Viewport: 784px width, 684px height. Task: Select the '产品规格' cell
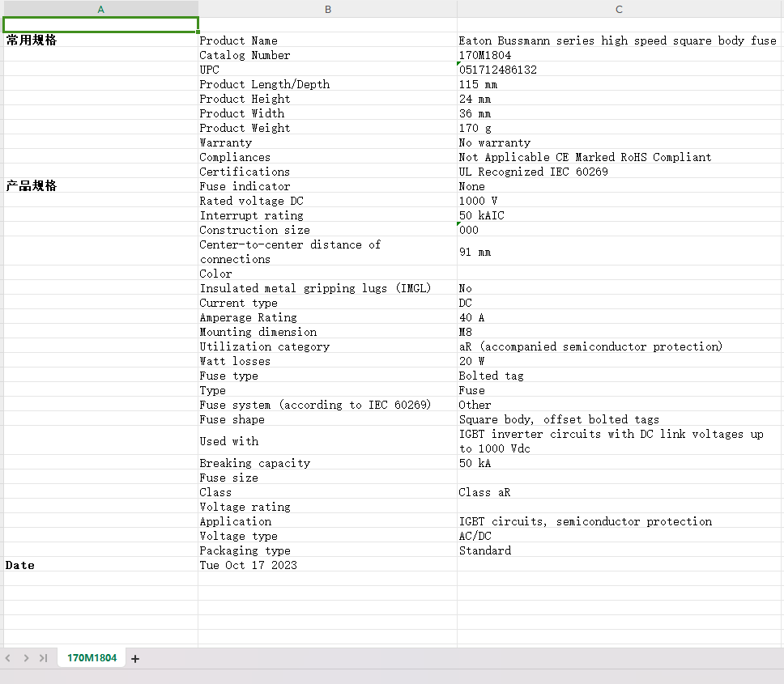point(101,186)
